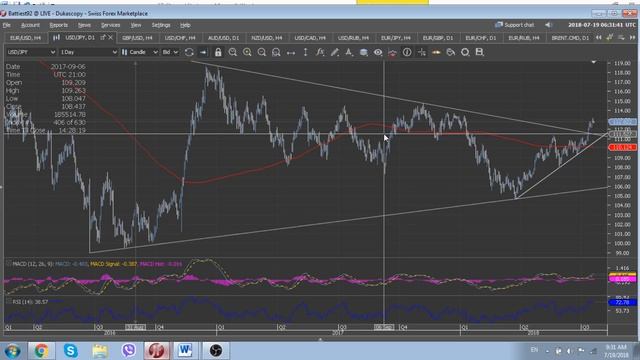Open the Bid price side dropdown
This screenshot has height=360, width=640.
[170, 52]
